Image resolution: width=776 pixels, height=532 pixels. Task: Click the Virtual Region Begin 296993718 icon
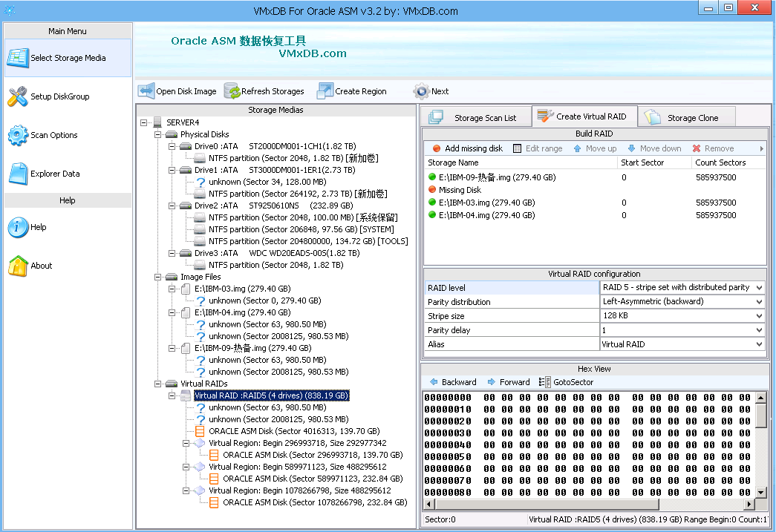(x=200, y=443)
